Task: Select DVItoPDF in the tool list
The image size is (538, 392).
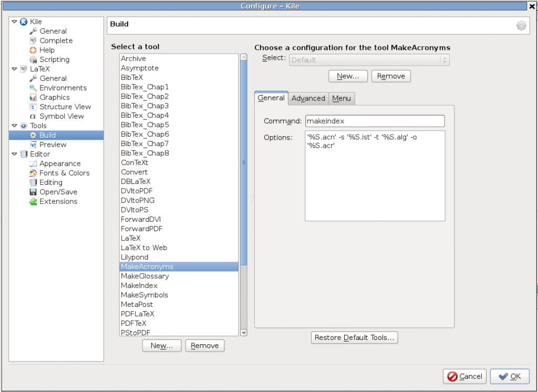Action: click(x=179, y=191)
